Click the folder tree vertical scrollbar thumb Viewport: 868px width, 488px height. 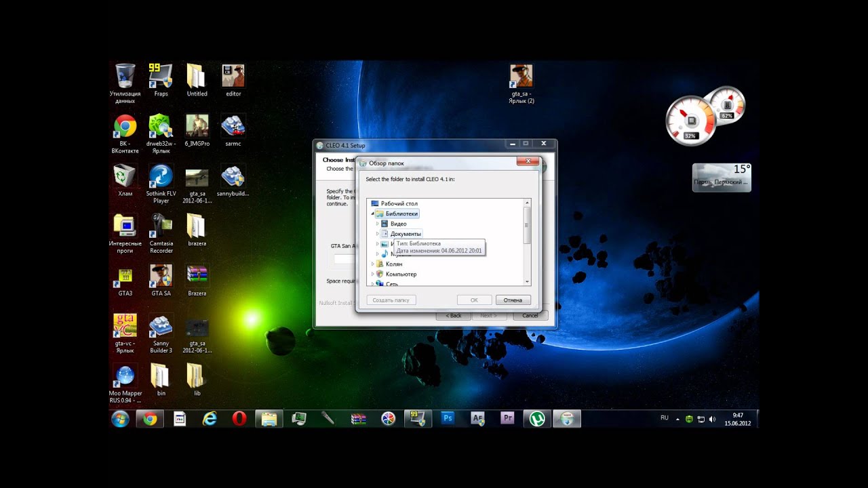pyautogui.click(x=526, y=225)
